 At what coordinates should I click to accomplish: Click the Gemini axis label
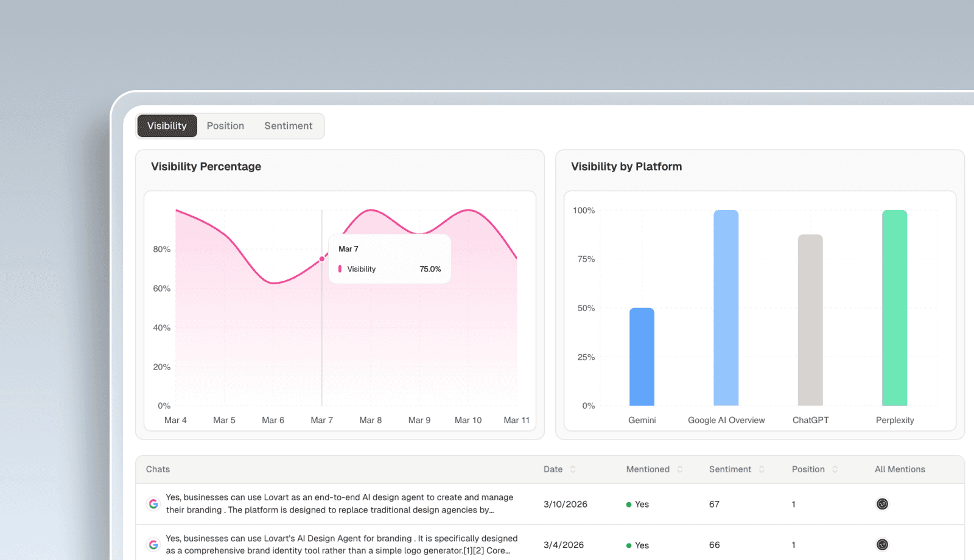point(642,421)
